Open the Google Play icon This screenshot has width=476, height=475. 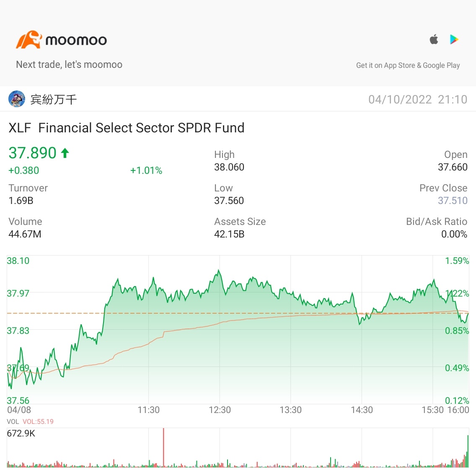[454, 39]
